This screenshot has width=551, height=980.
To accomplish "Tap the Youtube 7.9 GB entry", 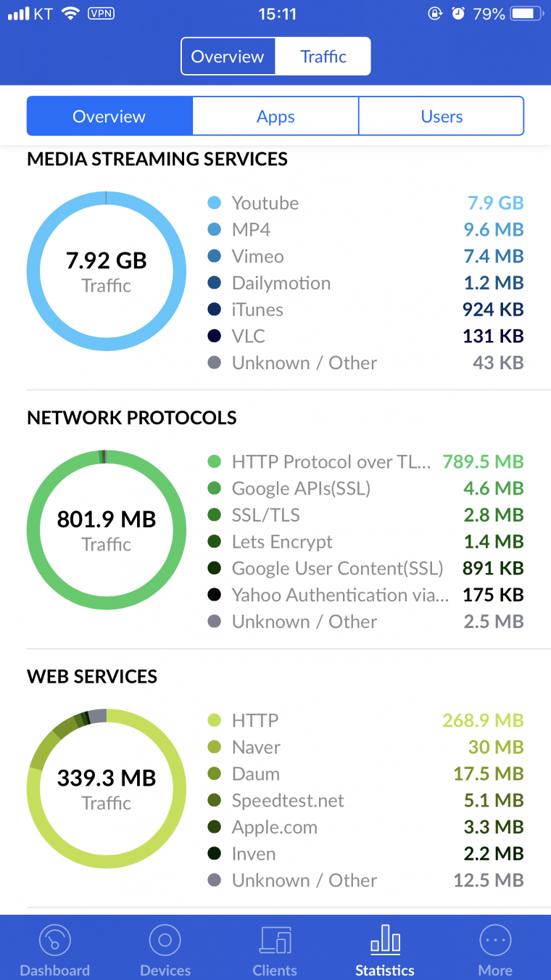I will [x=365, y=203].
